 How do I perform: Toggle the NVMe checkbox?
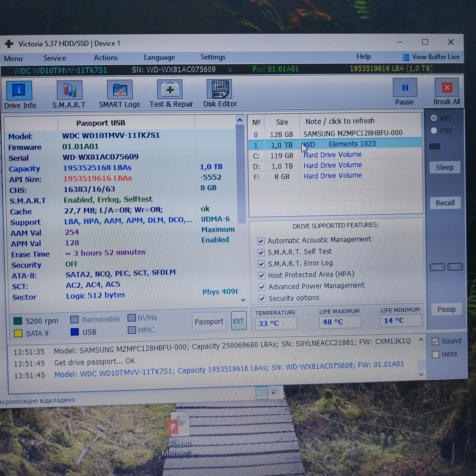pyautogui.click(x=132, y=318)
